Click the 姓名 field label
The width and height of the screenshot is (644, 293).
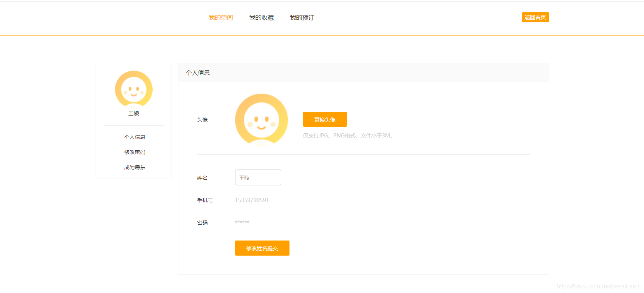tap(202, 178)
